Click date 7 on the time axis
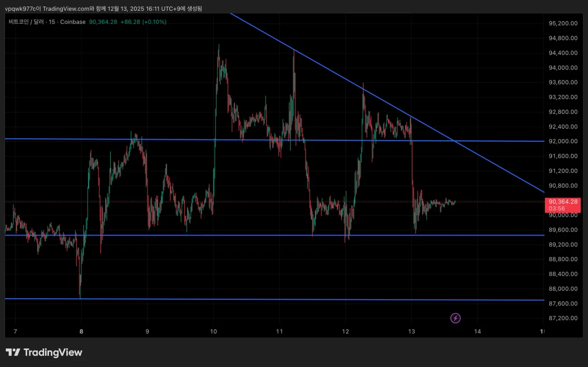Viewport: 588px width, 367px height. coord(15,331)
